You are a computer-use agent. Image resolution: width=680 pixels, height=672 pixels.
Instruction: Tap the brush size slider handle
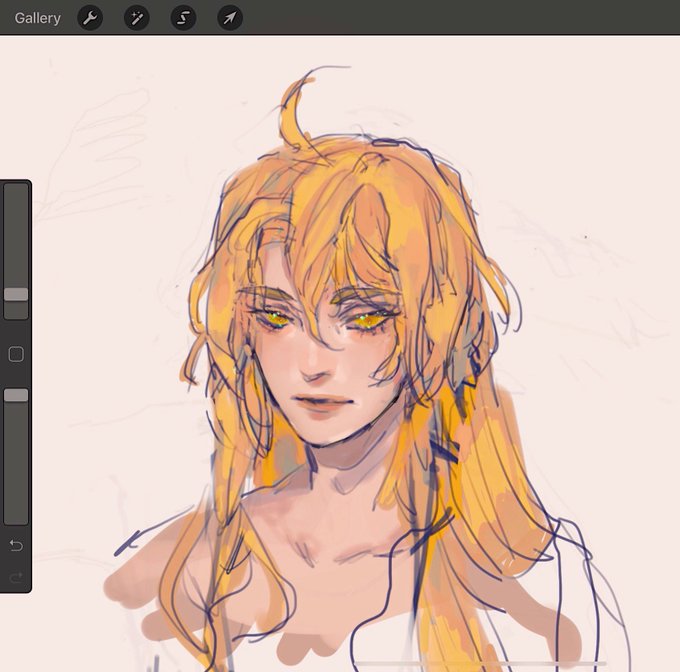coord(16,294)
